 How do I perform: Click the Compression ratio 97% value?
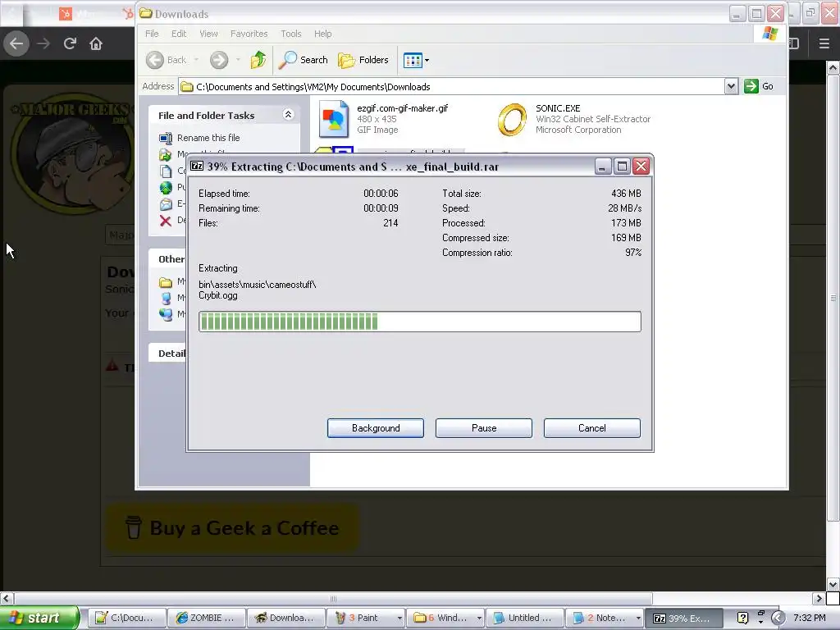pyautogui.click(x=633, y=253)
